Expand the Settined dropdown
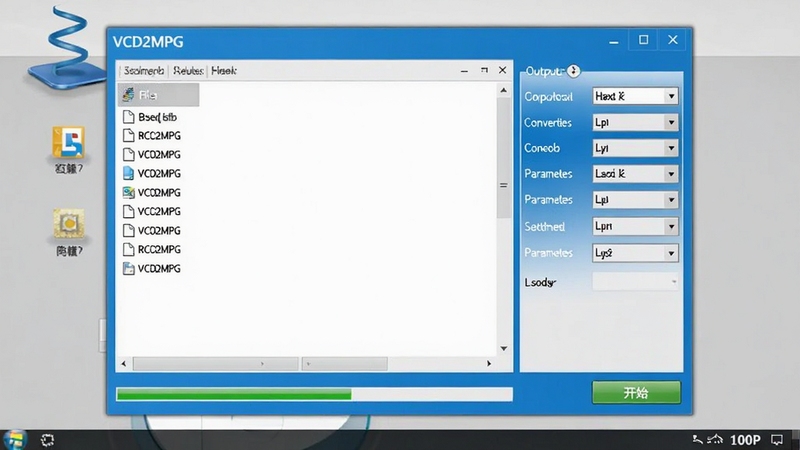Image resolution: width=800 pixels, height=450 pixels. click(635, 226)
